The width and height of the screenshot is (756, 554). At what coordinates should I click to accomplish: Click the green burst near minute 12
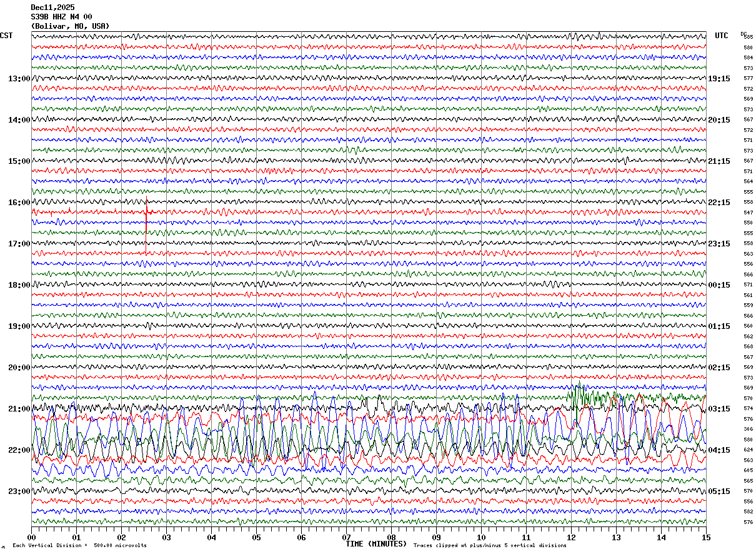coord(579,394)
